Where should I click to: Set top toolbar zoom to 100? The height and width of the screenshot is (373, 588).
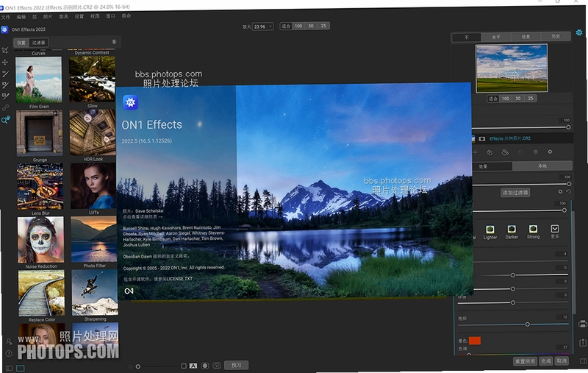tap(298, 26)
